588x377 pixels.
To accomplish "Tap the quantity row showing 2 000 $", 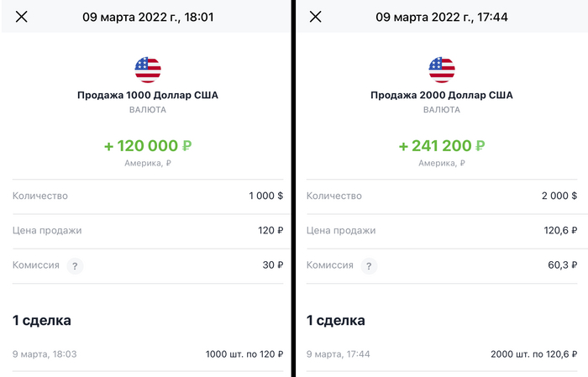I will click(442, 196).
